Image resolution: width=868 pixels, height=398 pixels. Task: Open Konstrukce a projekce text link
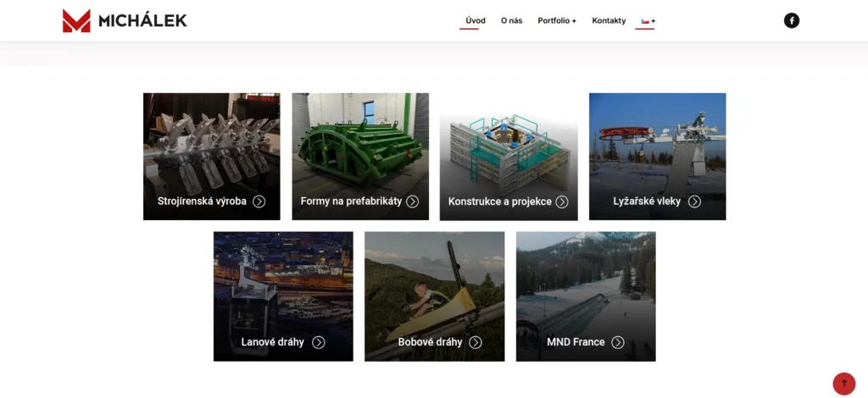[500, 202]
